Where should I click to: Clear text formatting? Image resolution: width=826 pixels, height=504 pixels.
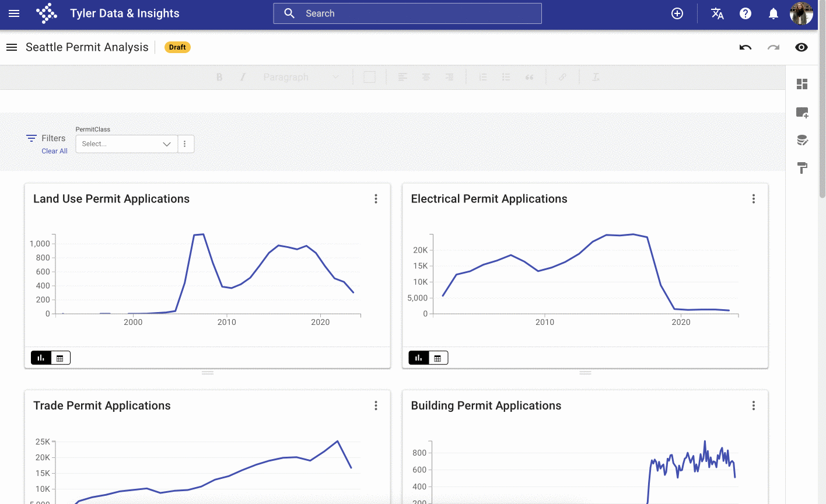596,77
